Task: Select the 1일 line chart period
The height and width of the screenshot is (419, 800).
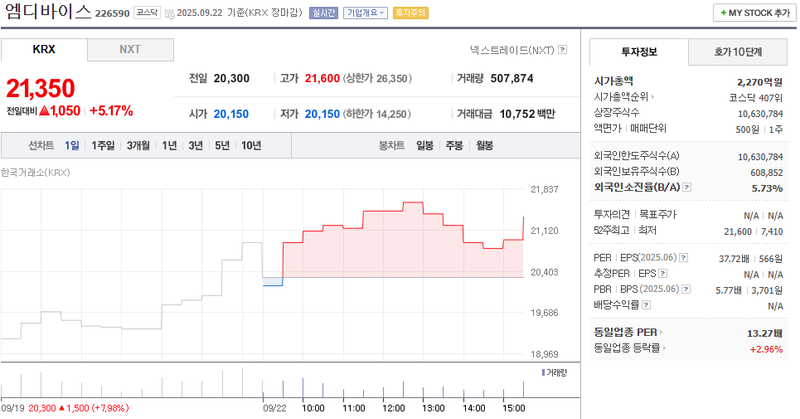Action: [x=72, y=145]
